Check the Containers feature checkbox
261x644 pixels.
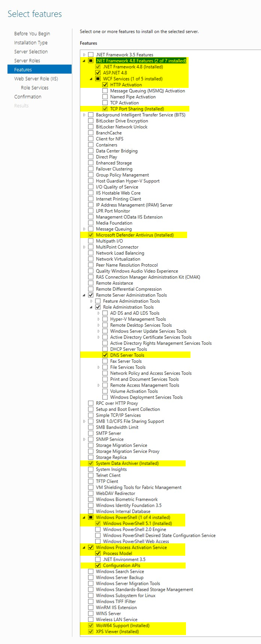[91, 145]
